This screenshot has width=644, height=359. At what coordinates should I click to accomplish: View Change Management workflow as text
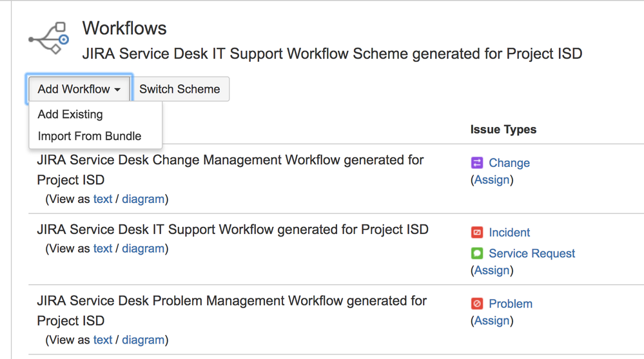point(102,199)
